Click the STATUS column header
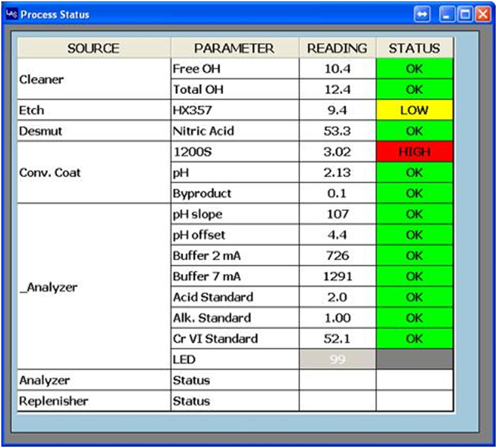 tap(414, 48)
